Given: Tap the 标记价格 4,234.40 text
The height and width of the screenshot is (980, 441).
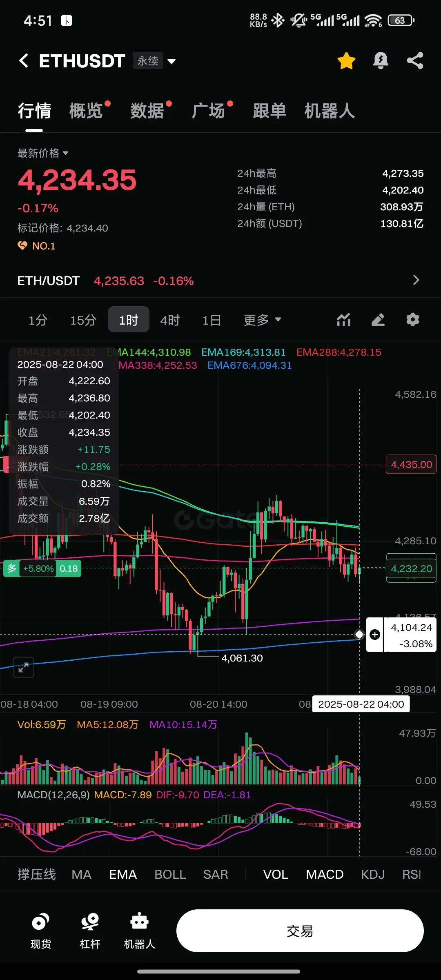Looking at the screenshot, I should (62, 228).
